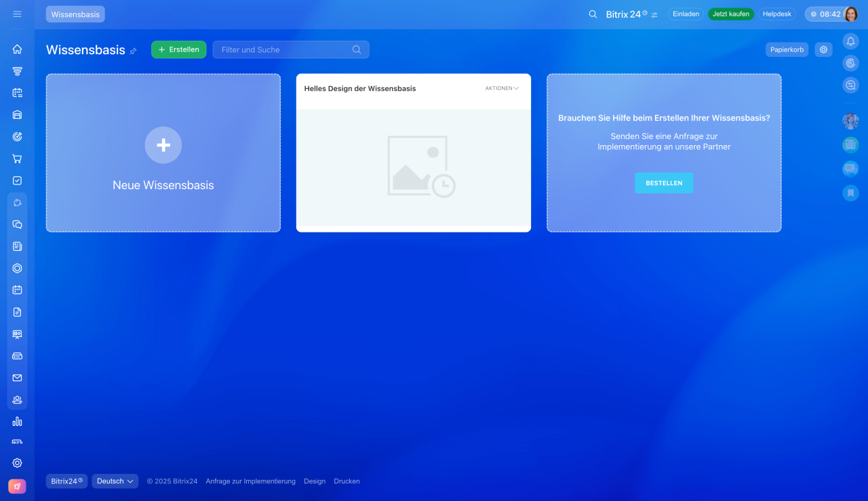Viewport: 868px width, 501px height.
Task: Go to the home icon in the sidebar
Action: 17,49
